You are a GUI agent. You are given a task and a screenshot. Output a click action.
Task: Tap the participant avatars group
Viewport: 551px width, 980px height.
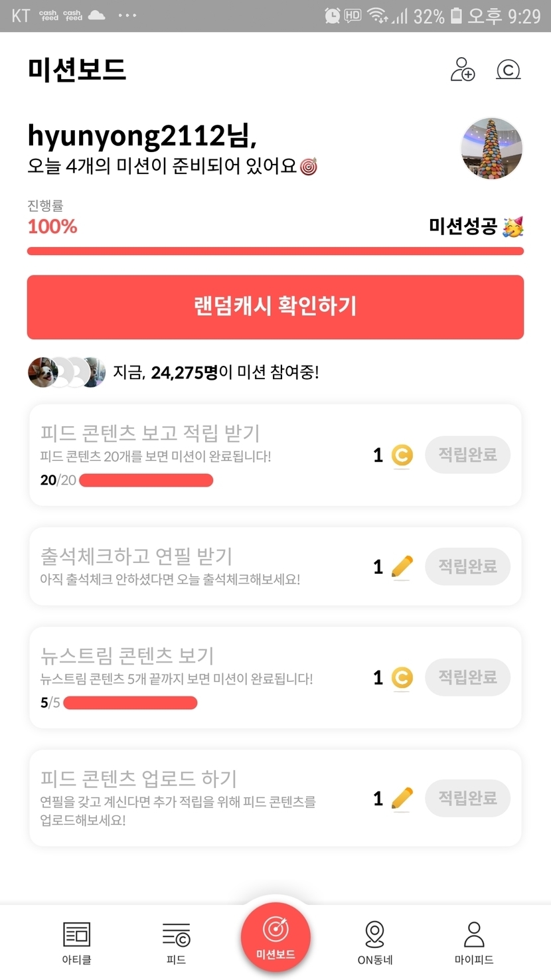pyautogui.click(x=66, y=372)
